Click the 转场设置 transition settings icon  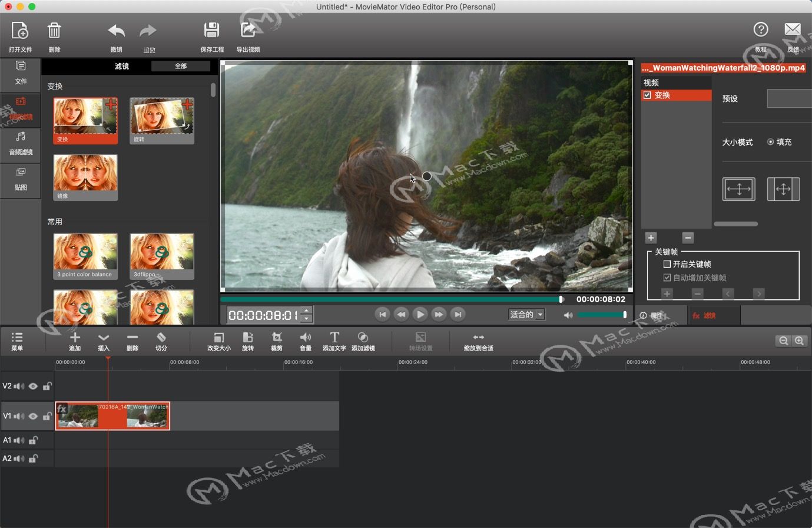(420, 338)
